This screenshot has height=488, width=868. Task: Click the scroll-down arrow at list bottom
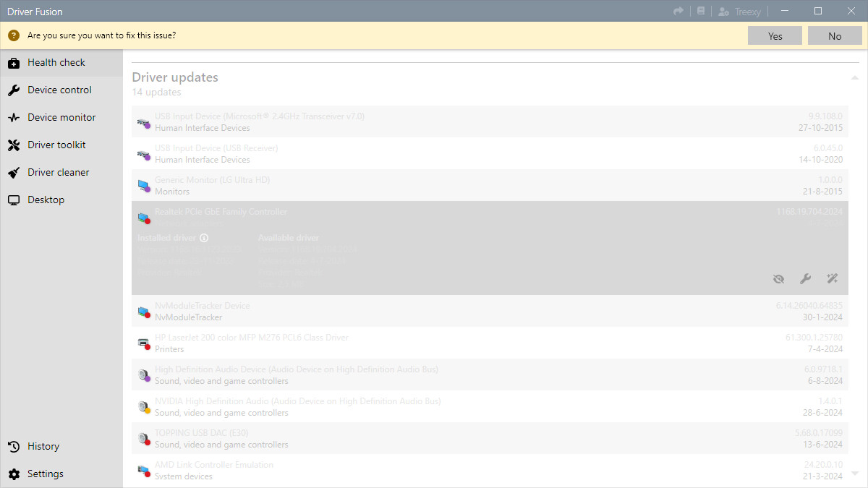coord(855,474)
